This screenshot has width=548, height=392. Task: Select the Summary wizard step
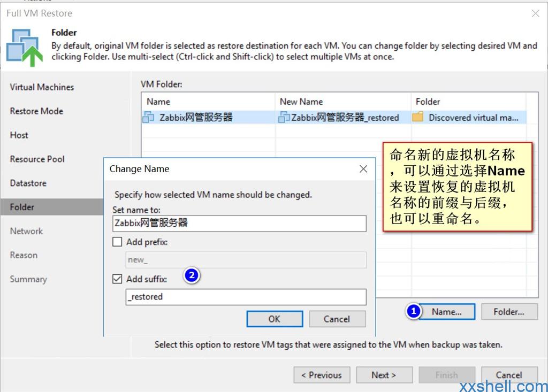tap(28, 280)
